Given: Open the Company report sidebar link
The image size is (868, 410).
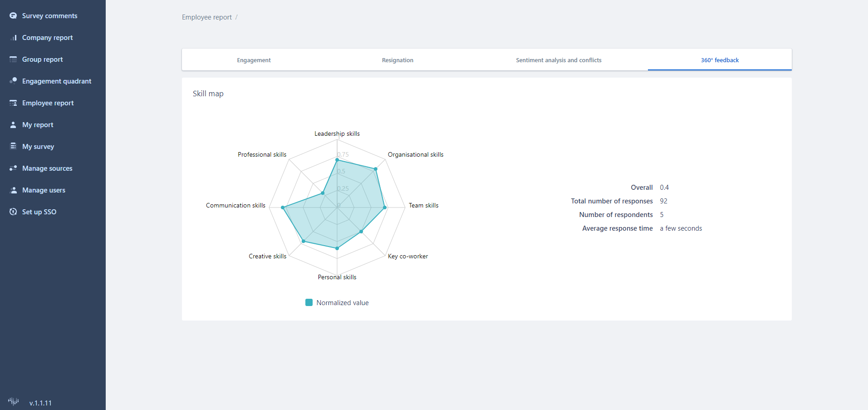Looking at the screenshot, I should 47,38.
